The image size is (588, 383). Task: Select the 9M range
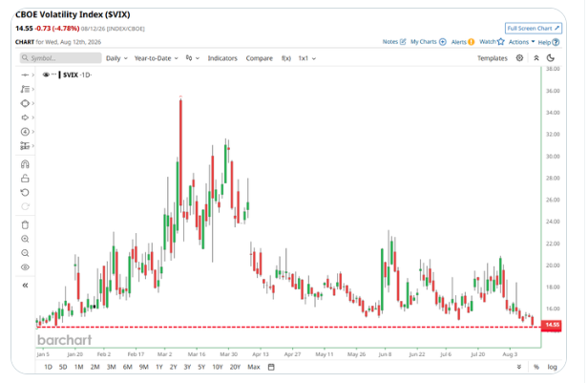[x=143, y=367]
